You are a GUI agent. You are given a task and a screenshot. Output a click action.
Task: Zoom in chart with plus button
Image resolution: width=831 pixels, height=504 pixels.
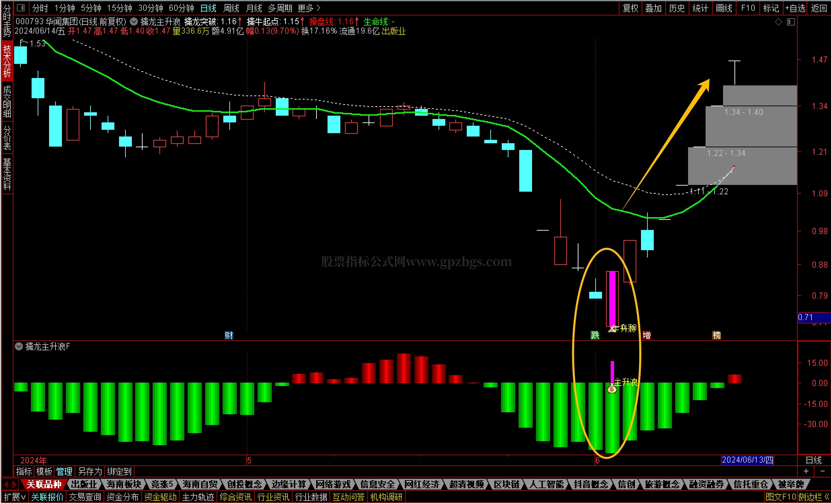pos(806,471)
